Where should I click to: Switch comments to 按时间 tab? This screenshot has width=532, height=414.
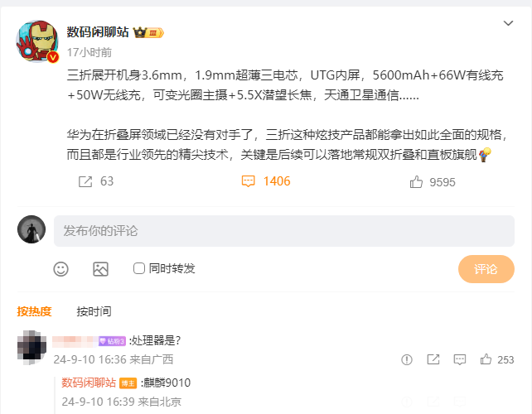(x=94, y=311)
